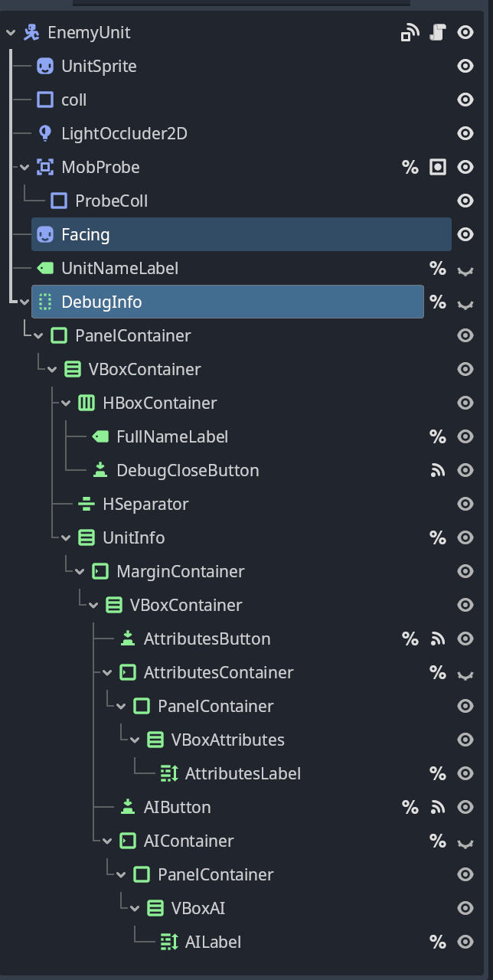Image resolution: width=493 pixels, height=980 pixels.
Task: Hide the UnitSprite node
Action: pyautogui.click(x=465, y=66)
